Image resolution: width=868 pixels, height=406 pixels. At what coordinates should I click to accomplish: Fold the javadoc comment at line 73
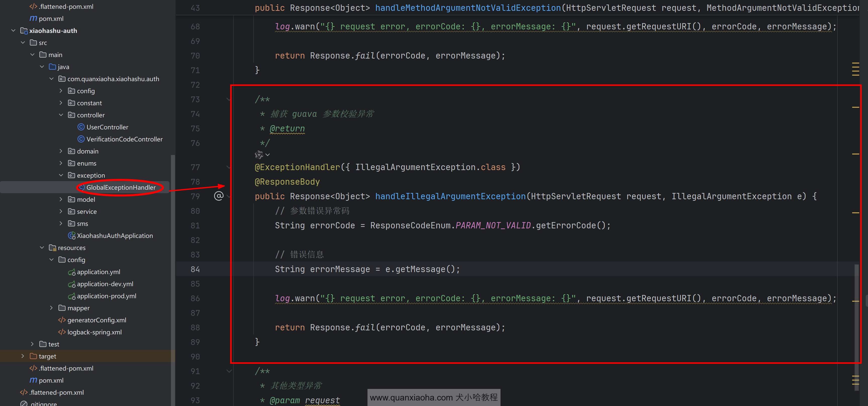coord(229,99)
